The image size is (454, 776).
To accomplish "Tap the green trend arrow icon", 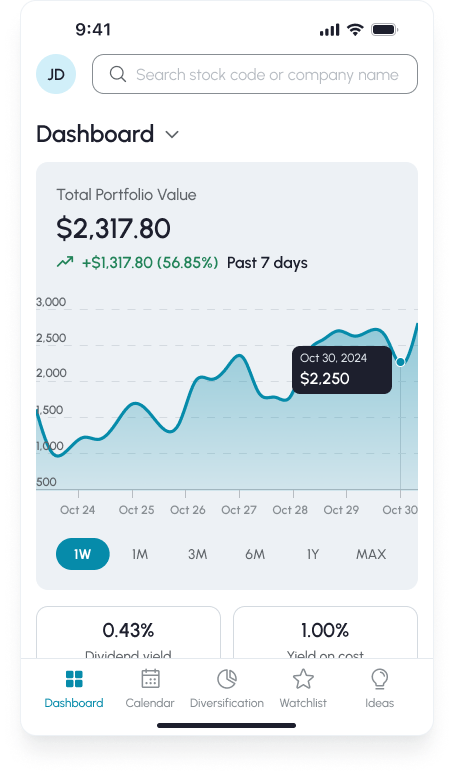I will click(x=65, y=262).
